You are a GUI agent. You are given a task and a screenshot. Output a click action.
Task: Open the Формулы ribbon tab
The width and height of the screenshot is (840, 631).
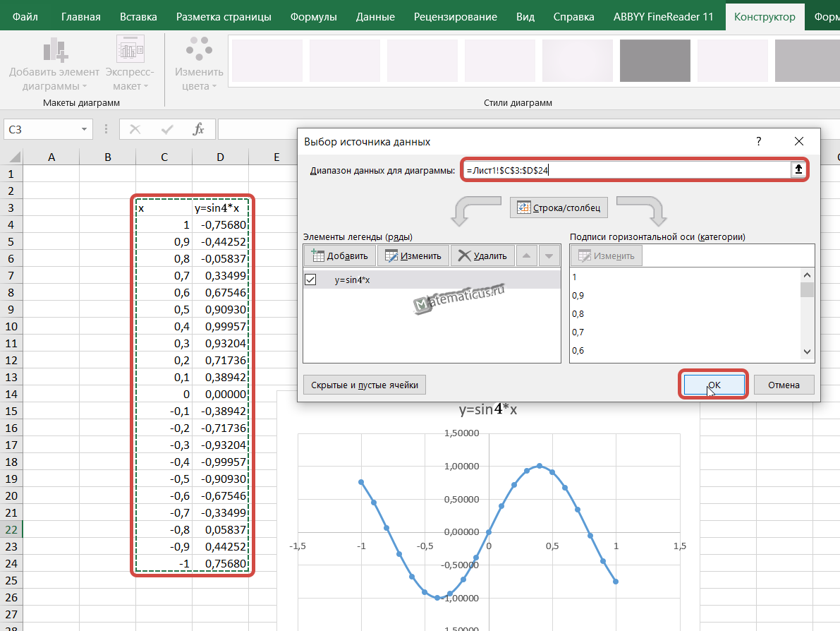(x=313, y=17)
